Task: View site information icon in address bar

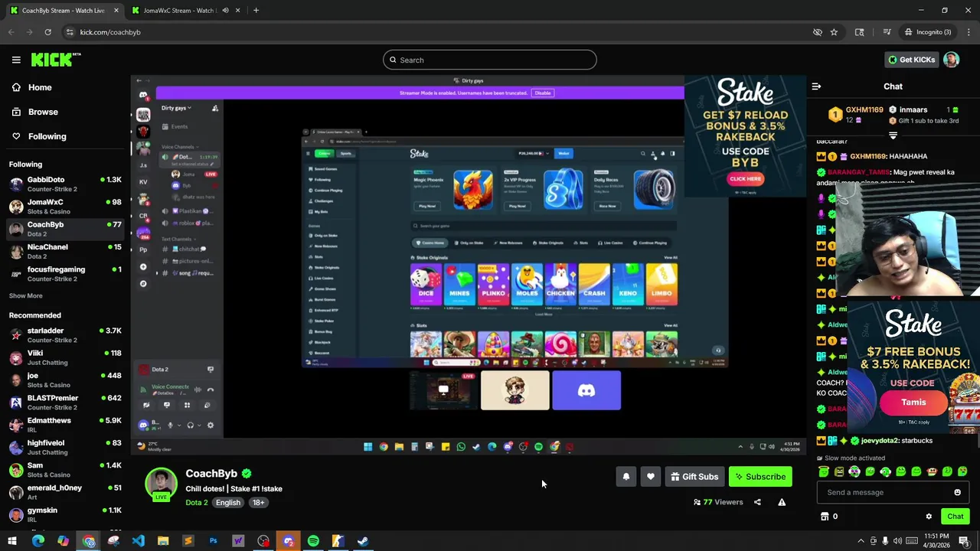Action: [70, 32]
